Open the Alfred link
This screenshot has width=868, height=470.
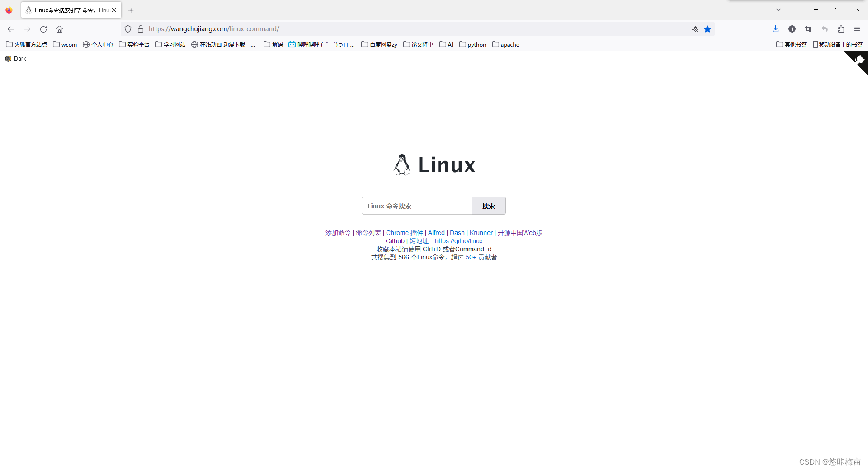[x=436, y=233]
